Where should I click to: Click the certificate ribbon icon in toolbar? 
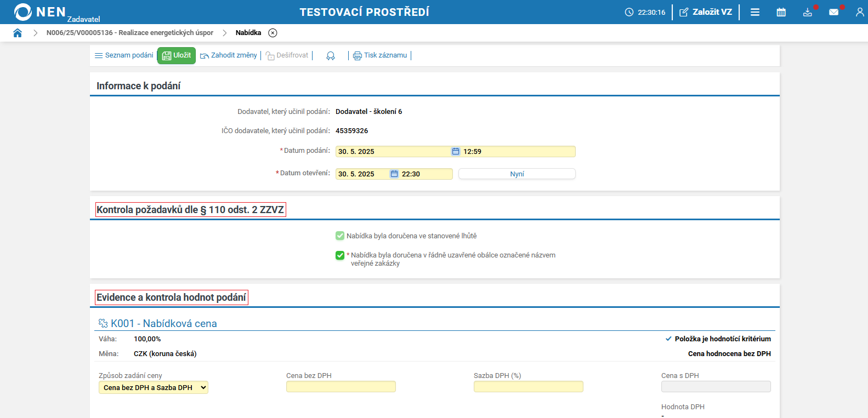[331, 56]
